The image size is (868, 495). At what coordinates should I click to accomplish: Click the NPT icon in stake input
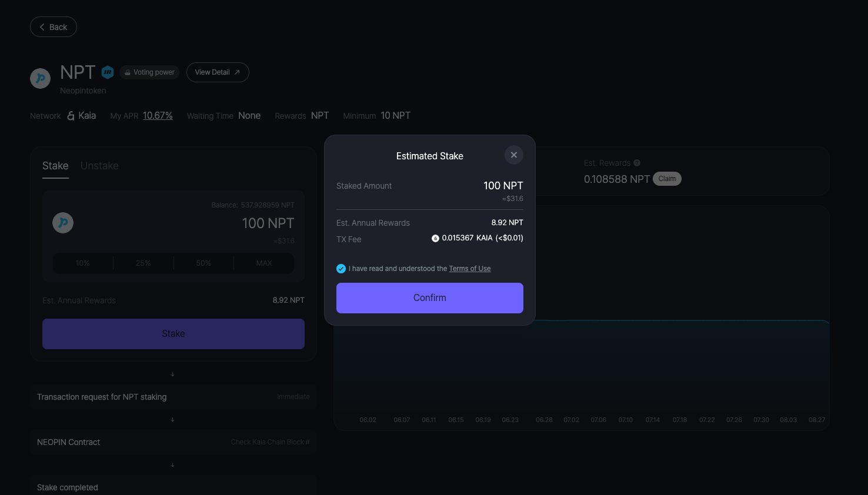point(63,223)
